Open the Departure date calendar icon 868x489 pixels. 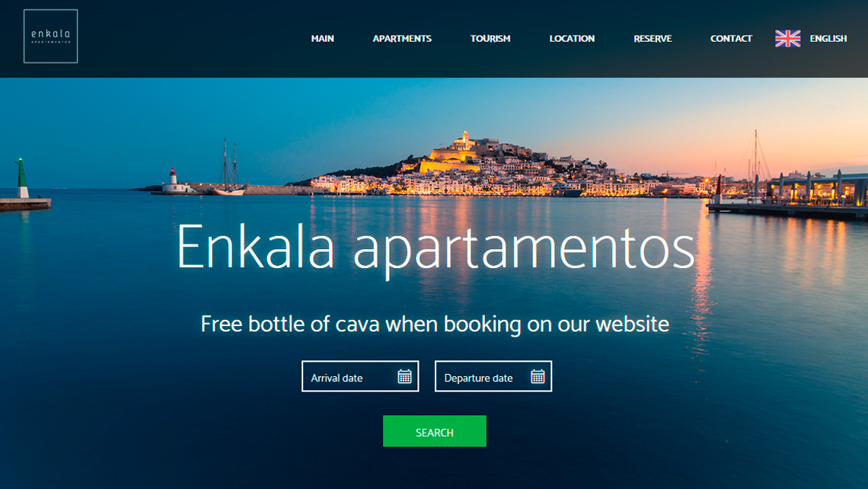(x=538, y=376)
